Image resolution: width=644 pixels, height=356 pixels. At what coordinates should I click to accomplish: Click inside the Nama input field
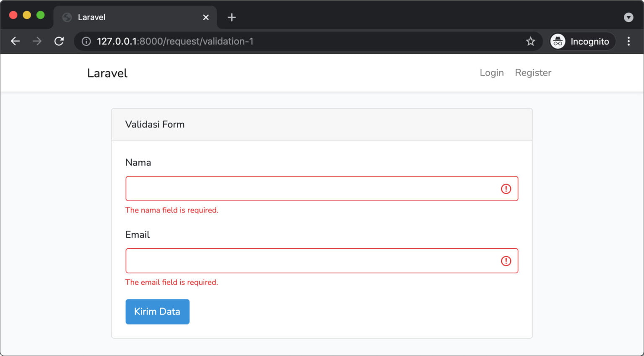pyautogui.click(x=293, y=189)
